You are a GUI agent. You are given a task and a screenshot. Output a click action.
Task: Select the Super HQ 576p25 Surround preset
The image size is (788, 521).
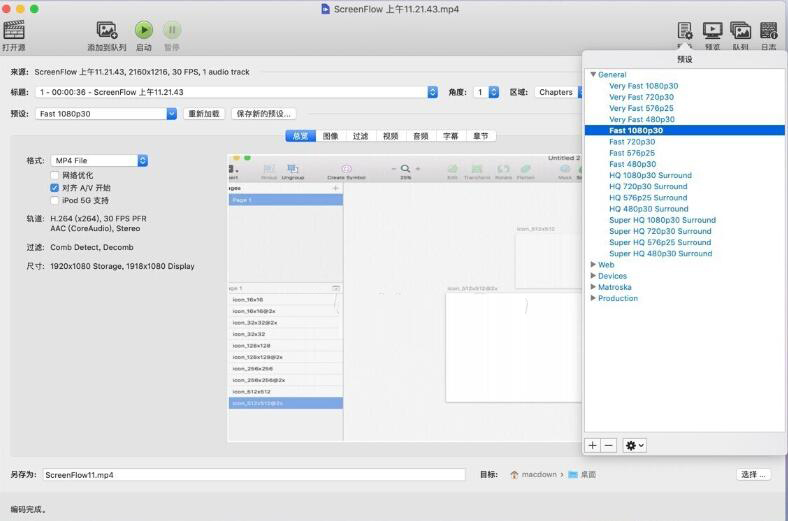pos(660,242)
